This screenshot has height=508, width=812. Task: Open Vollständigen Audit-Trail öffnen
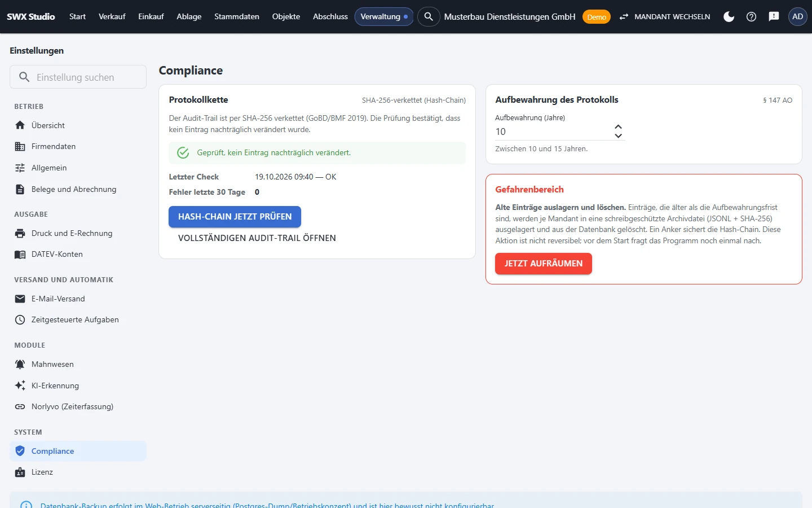pos(257,238)
